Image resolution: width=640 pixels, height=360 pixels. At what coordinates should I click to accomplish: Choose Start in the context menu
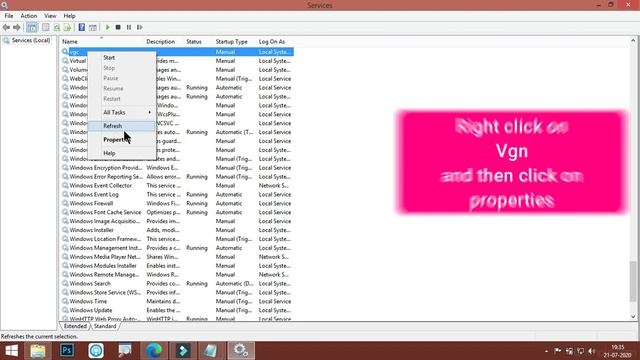122,58
